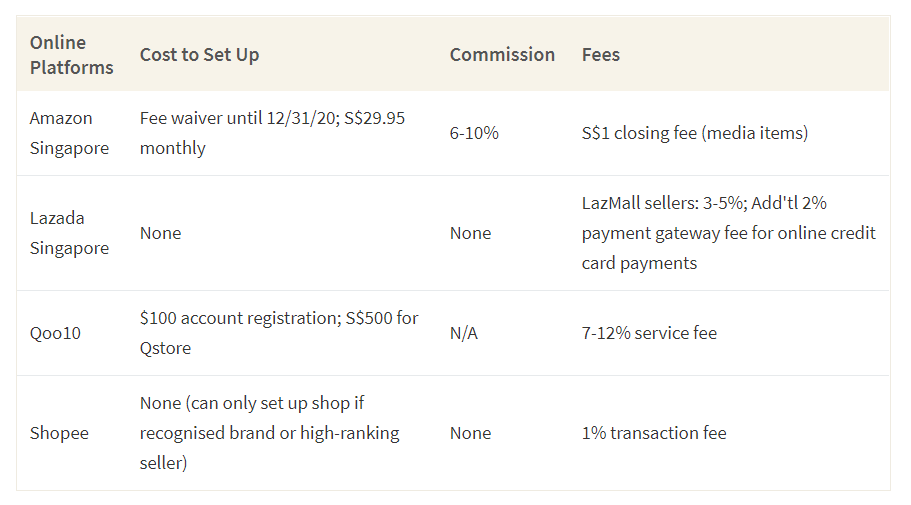Click the N/A commission cell

click(x=464, y=333)
